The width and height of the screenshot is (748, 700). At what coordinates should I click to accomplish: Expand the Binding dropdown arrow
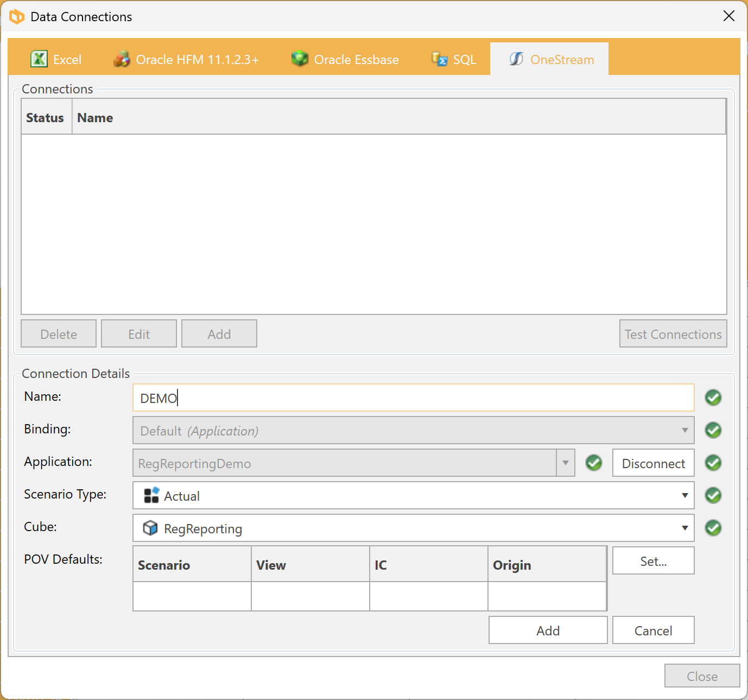[x=685, y=430]
